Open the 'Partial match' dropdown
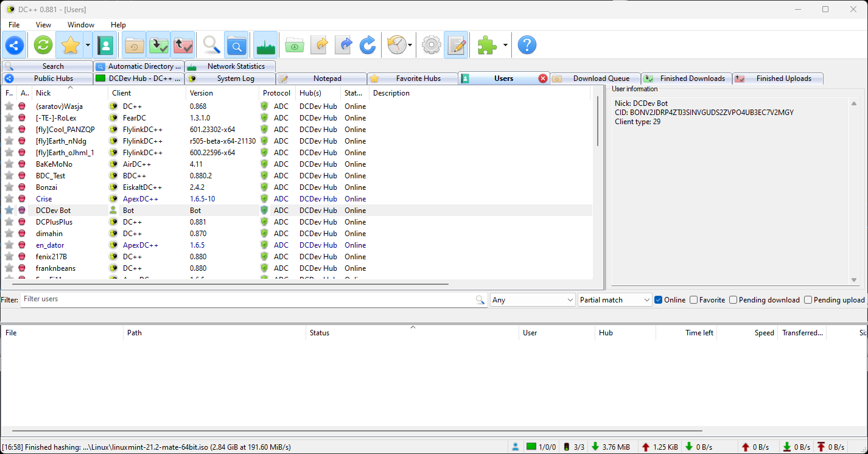Viewport: 868px width, 454px height. pos(615,300)
